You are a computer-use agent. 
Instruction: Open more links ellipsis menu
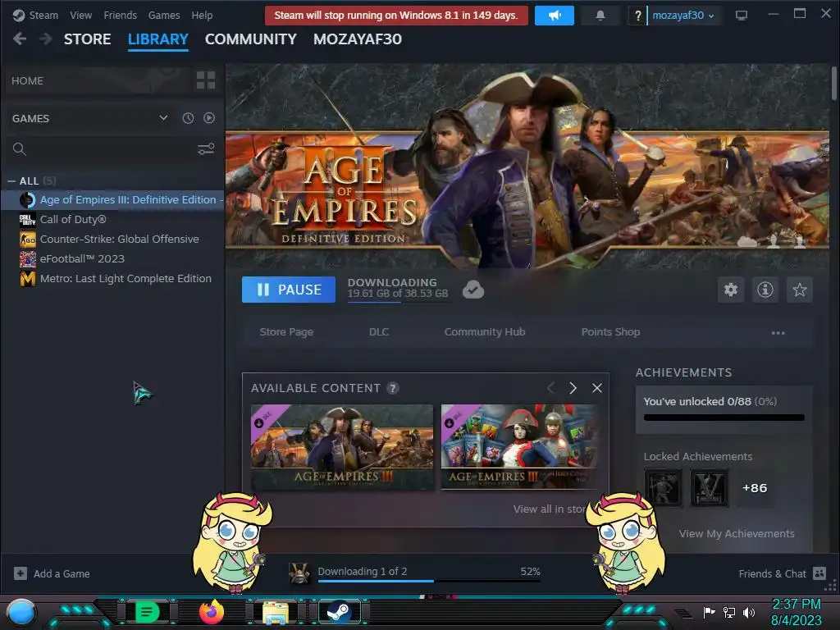[x=778, y=333]
